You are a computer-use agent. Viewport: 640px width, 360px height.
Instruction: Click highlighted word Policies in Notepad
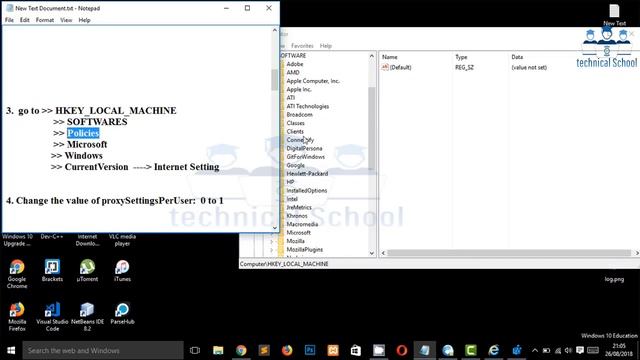pyautogui.click(x=83, y=133)
